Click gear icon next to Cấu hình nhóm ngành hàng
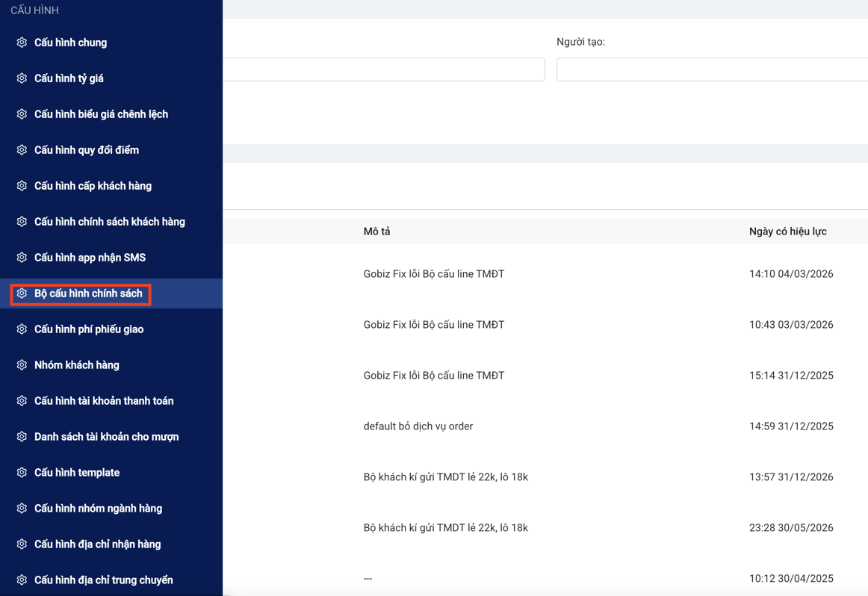 [22, 509]
